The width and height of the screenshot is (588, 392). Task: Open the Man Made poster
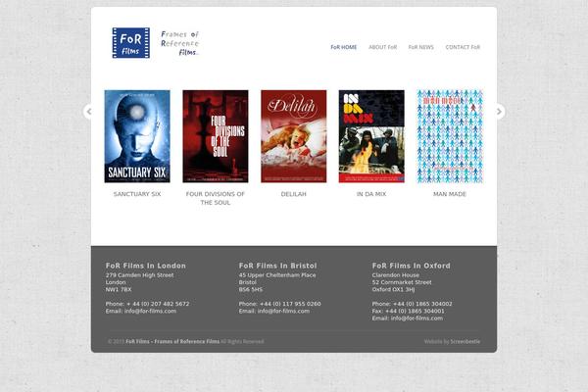click(450, 136)
